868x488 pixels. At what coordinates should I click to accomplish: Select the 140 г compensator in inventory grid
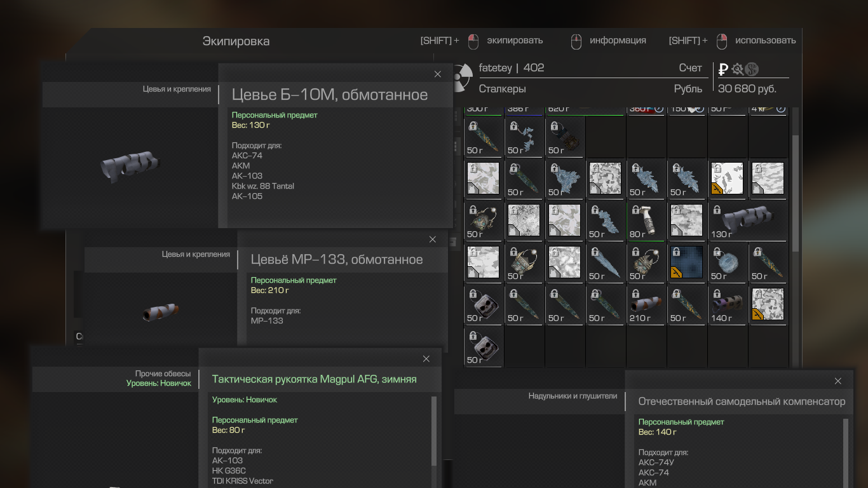point(728,304)
